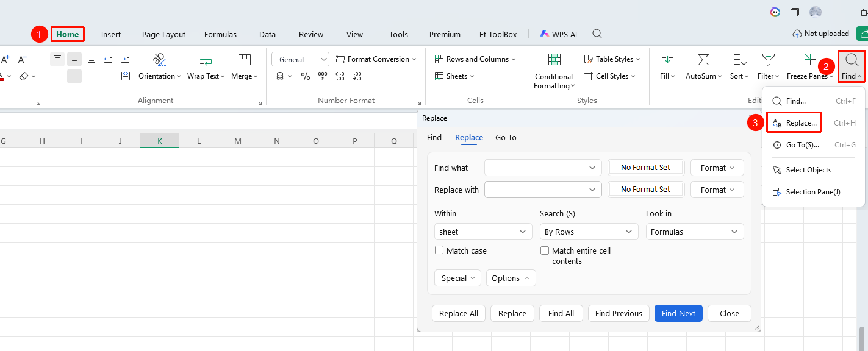
Task: Open the Format dropdown for Find what
Action: pos(717,168)
